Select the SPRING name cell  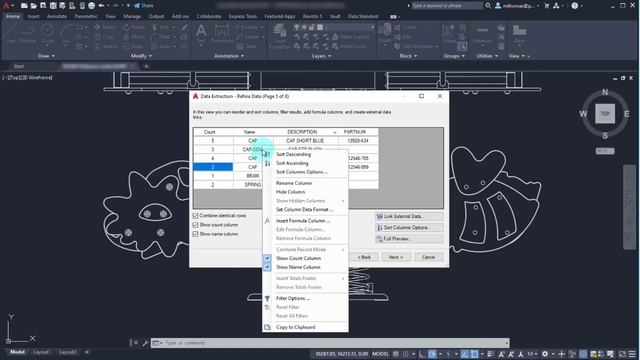tap(253, 185)
